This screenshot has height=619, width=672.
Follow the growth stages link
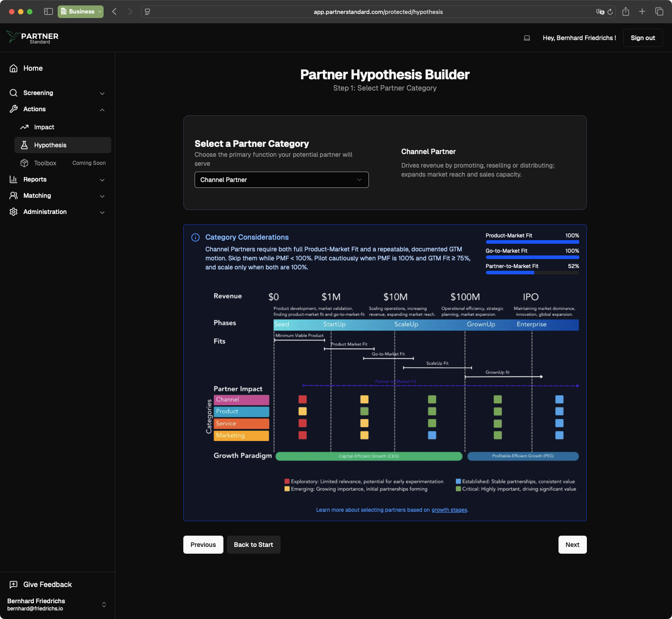tap(449, 510)
